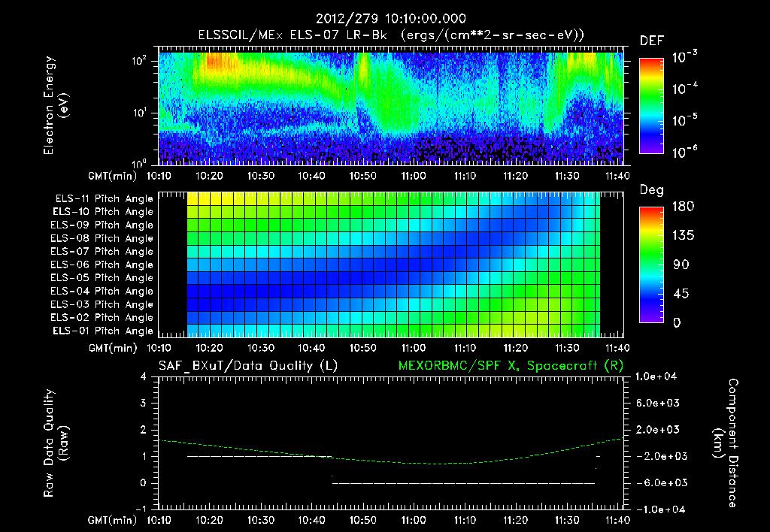Click the 'Raw Data Quality (Raw)' axis label
This screenshot has height=532, width=770.
(56, 443)
